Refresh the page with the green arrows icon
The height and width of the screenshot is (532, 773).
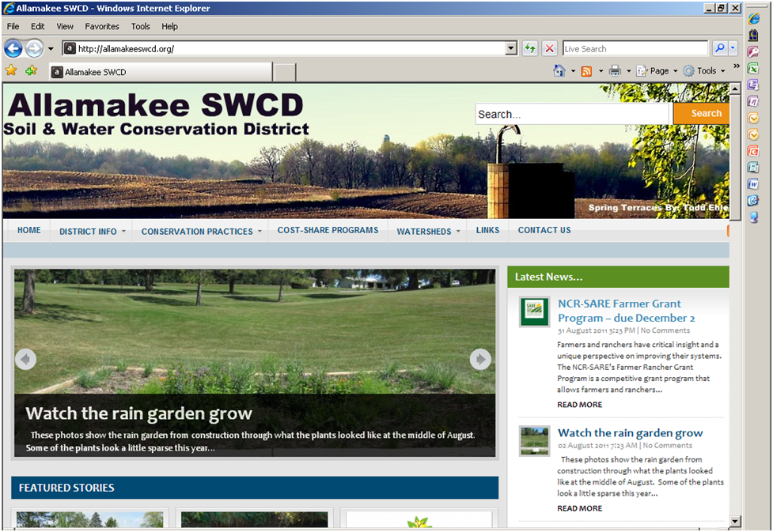(529, 48)
